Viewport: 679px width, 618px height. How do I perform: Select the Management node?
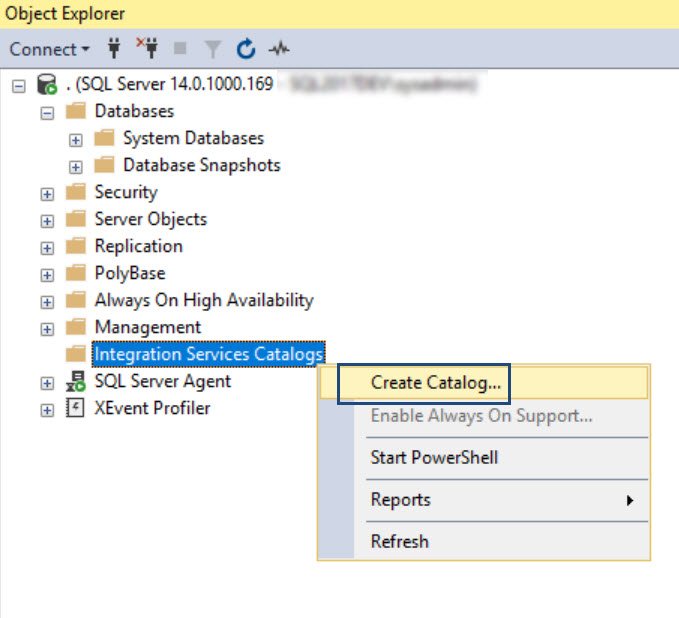tap(148, 327)
